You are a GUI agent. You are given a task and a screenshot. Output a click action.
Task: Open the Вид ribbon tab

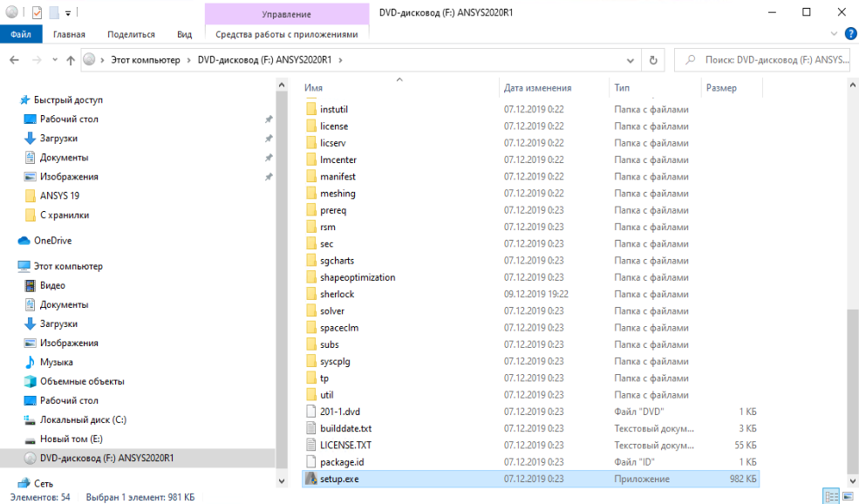pyautogui.click(x=185, y=34)
